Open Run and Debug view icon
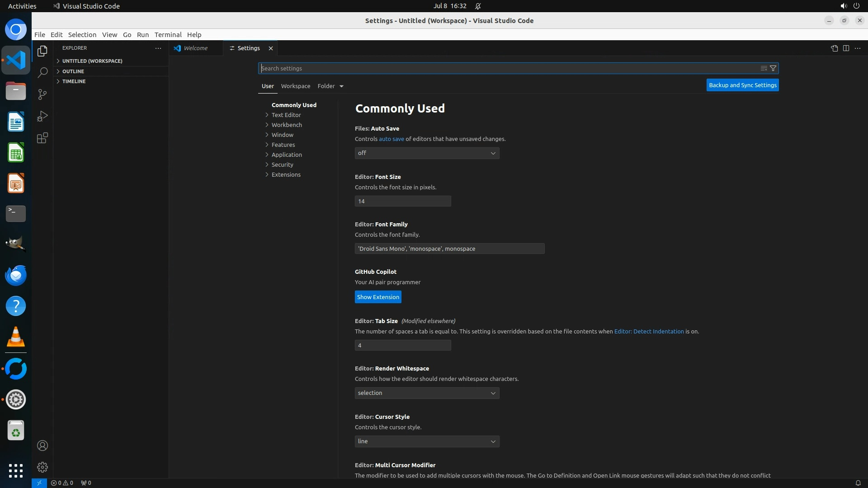The width and height of the screenshot is (868, 488). click(42, 116)
